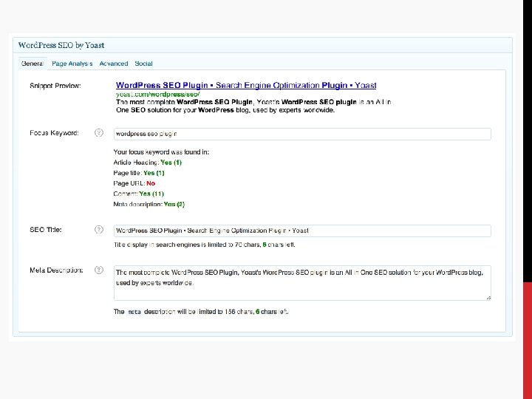Click the WordPress SEO by Yoast panel header

tap(262, 45)
